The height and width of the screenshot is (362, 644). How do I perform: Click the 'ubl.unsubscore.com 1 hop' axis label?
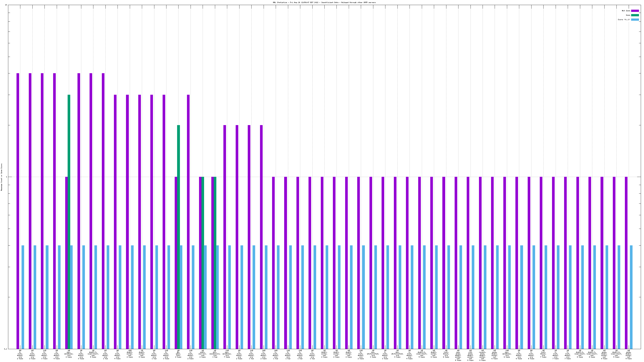(215, 354)
